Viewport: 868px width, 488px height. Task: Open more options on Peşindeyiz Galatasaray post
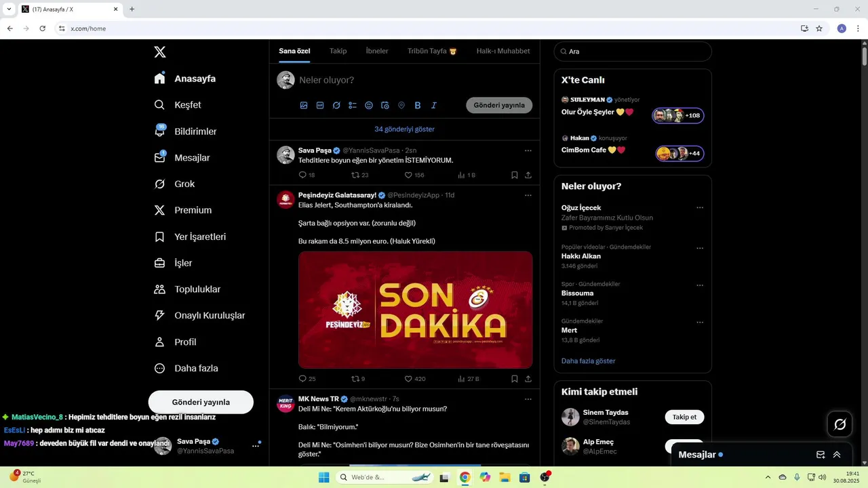tap(528, 195)
